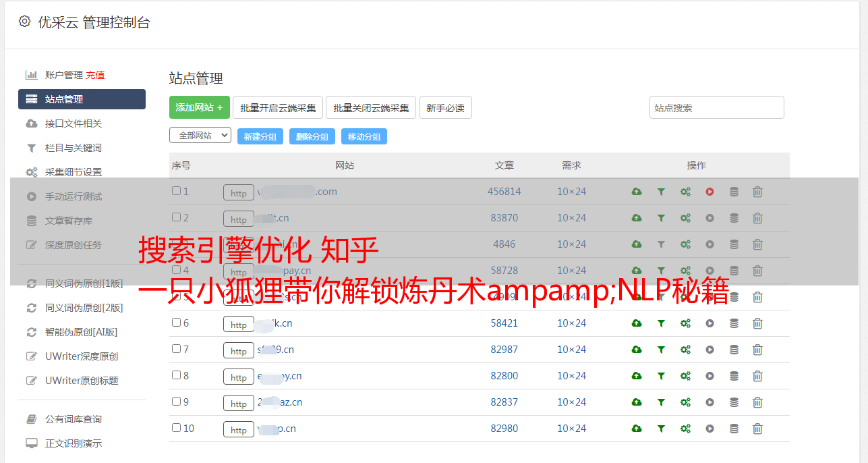Click the http button in row 10
The height and width of the screenshot is (463, 868).
tap(239, 429)
